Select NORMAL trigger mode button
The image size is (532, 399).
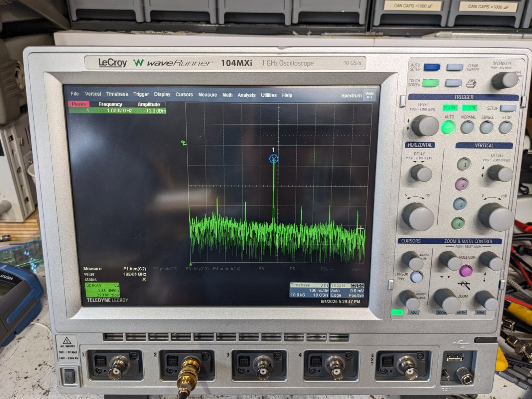(x=467, y=127)
